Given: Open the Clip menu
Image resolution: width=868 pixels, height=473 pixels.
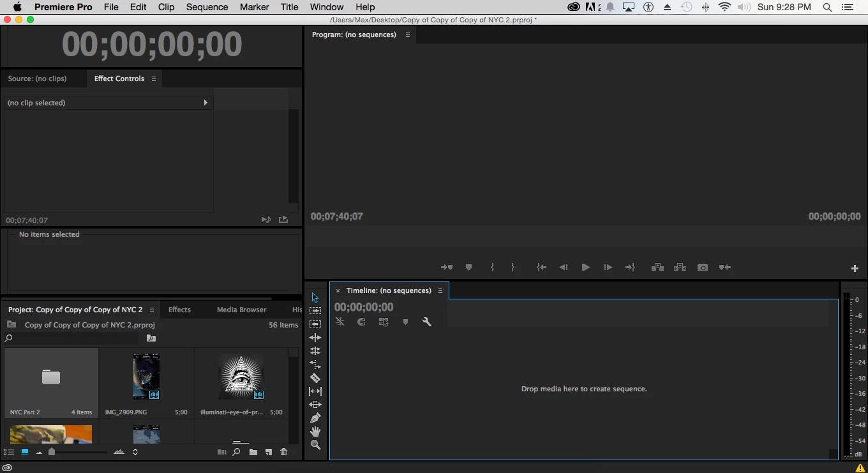Looking at the screenshot, I should 167,7.
